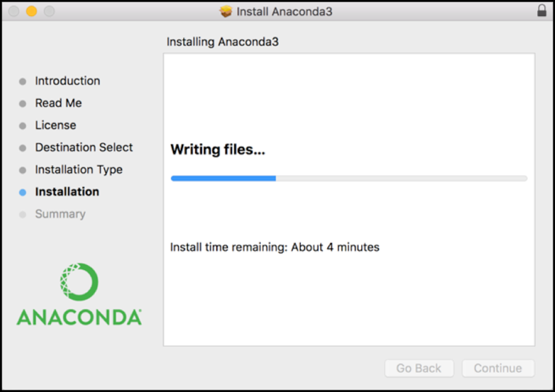The width and height of the screenshot is (555, 392).
Task: Click the Introduction step bullet
Action: coord(23,81)
